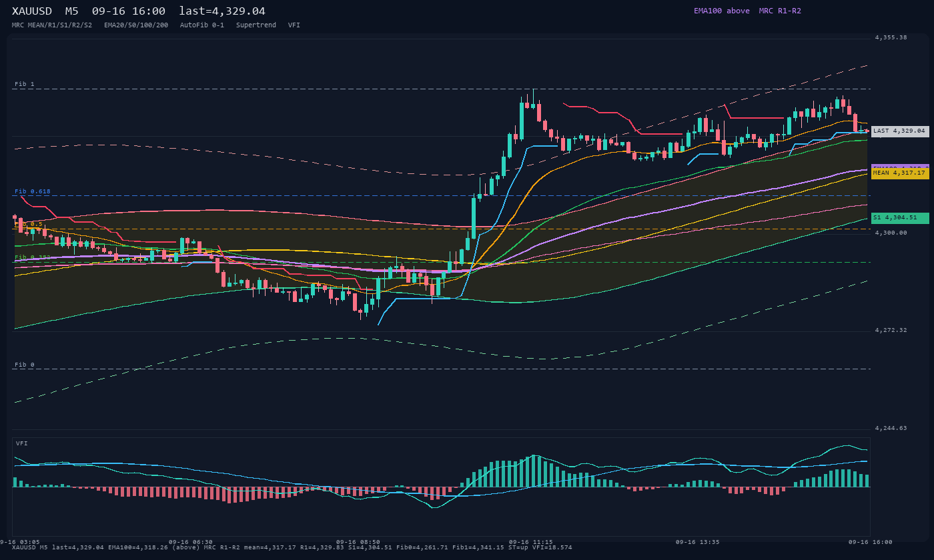Click the bottom summary line starting XAUUSD M5 last
The height and width of the screenshot is (560, 934).
coord(292,547)
